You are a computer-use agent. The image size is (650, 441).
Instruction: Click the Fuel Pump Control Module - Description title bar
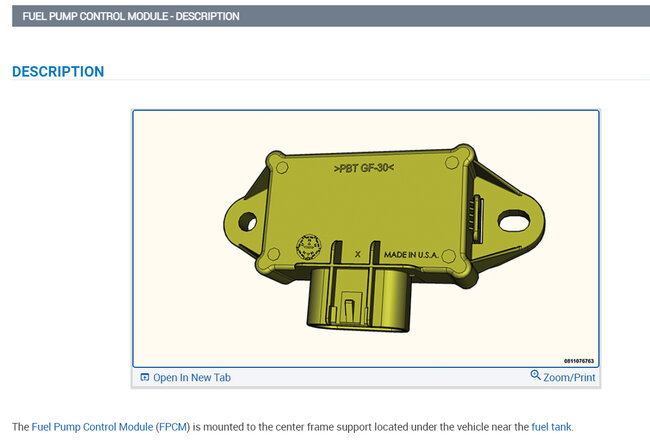(331, 16)
